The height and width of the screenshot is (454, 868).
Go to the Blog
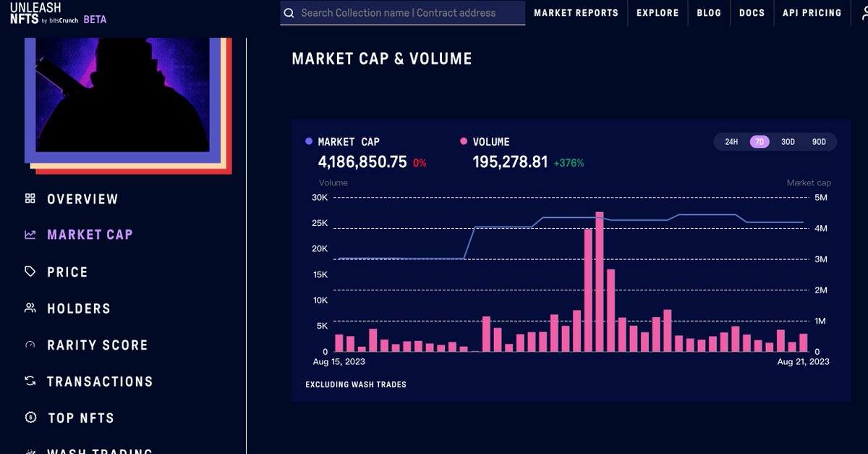tap(709, 13)
